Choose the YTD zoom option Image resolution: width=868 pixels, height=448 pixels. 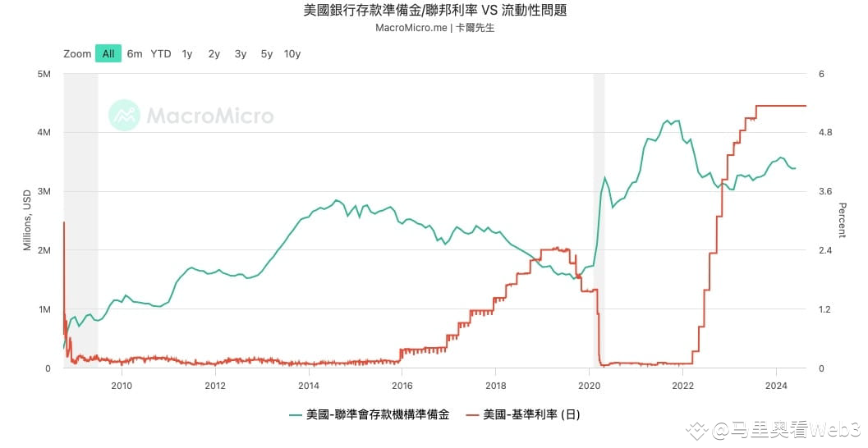tap(161, 53)
